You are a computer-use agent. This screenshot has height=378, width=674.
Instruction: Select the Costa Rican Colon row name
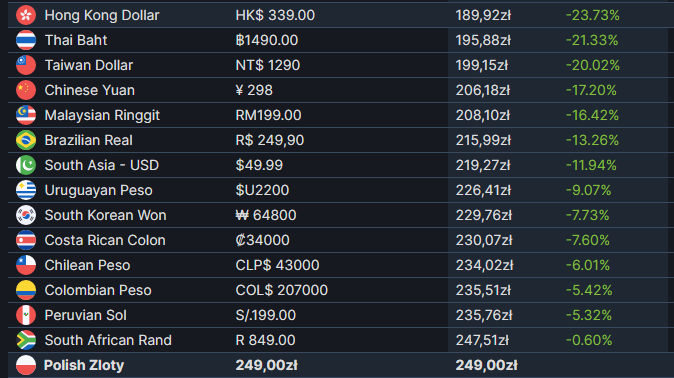click(x=105, y=240)
